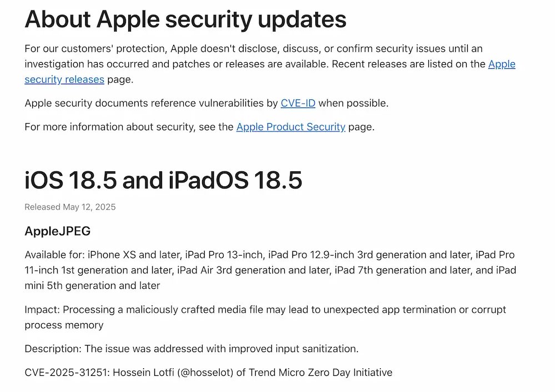Select the AppleJPEG component subheading
Screen dimensions: 555x392
pos(57,231)
